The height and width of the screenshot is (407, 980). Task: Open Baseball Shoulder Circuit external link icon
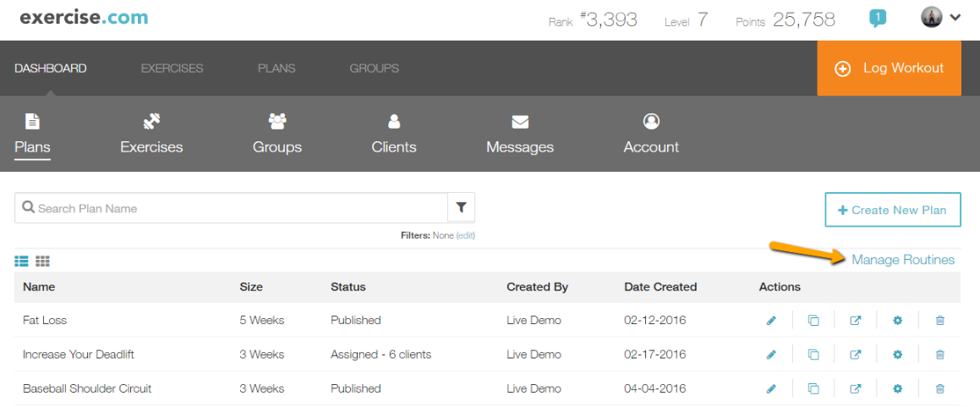pos(855,389)
